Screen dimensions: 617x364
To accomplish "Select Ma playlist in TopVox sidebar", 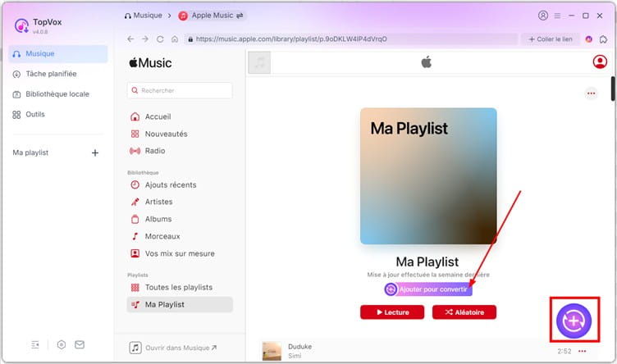I will (x=30, y=152).
